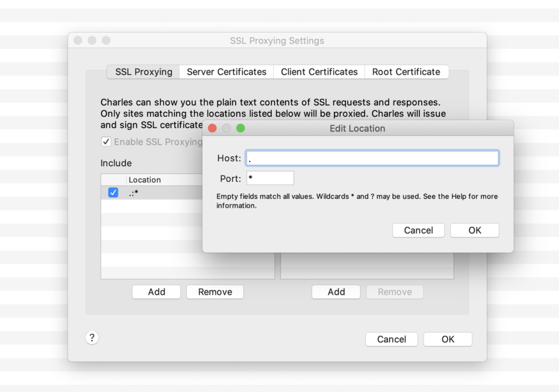Add a new location to the Include list
Viewport: 559px width, 392px height.
click(x=156, y=292)
